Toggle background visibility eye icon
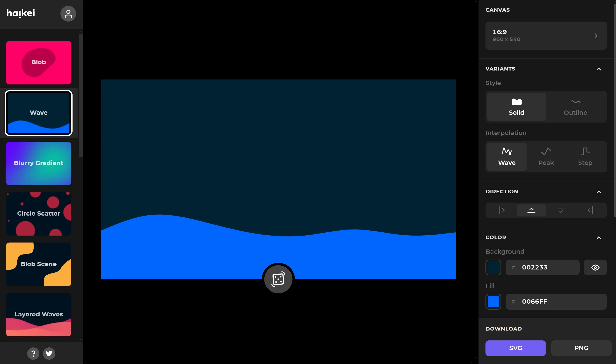Image resolution: width=616 pixels, height=364 pixels. tap(595, 267)
